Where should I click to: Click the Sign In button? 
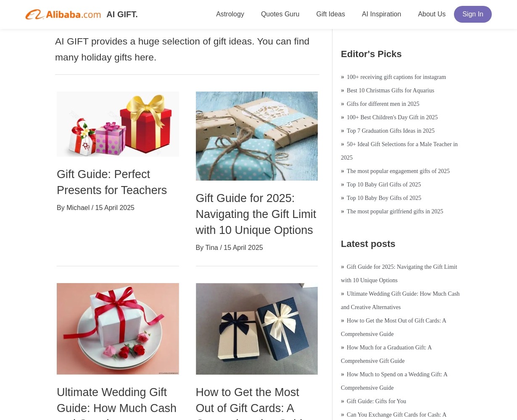point(473,14)
